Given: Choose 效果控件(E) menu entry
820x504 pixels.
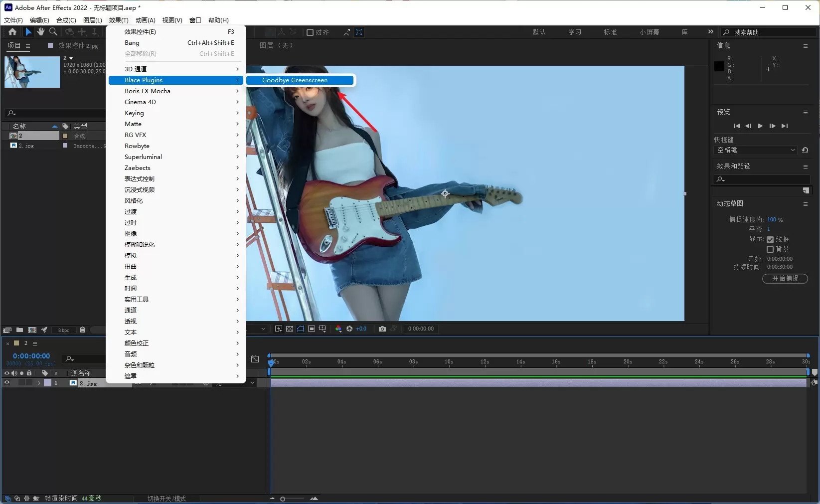Looking at the screenshot, I should pyautogui.click(x=175, y=32).
